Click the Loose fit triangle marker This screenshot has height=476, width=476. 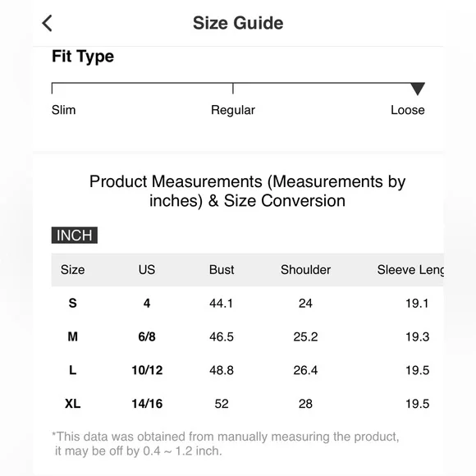click(418, 89)
